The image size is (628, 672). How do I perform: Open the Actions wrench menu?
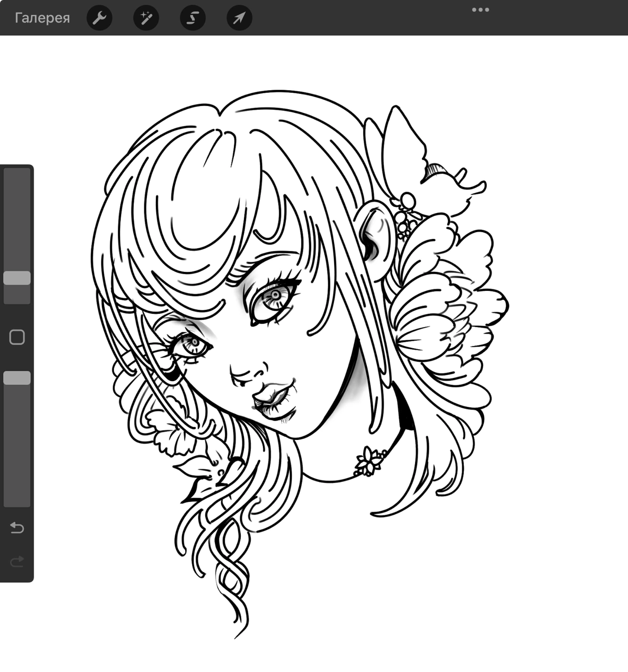(x=99, y=18)
